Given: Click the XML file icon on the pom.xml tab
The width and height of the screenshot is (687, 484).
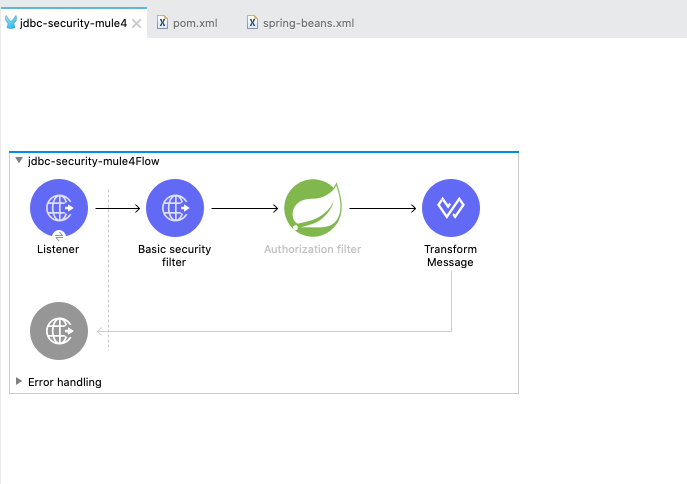Looking at the screenshot, I should coord(162,22).
